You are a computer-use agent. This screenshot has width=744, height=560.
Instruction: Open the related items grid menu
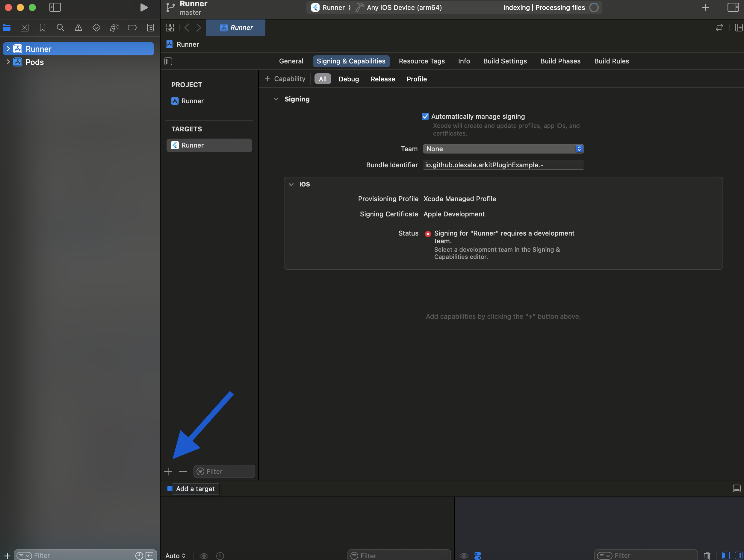pyautogui.click(x=170, y=28)
